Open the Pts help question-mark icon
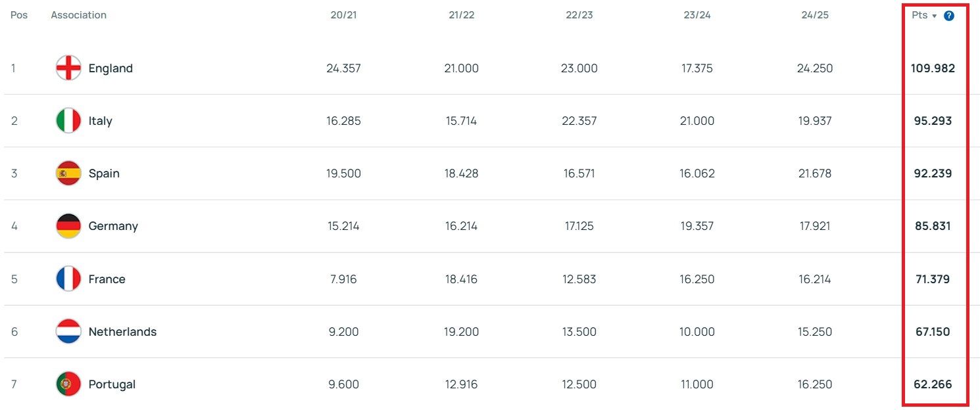 click(948, 16)
